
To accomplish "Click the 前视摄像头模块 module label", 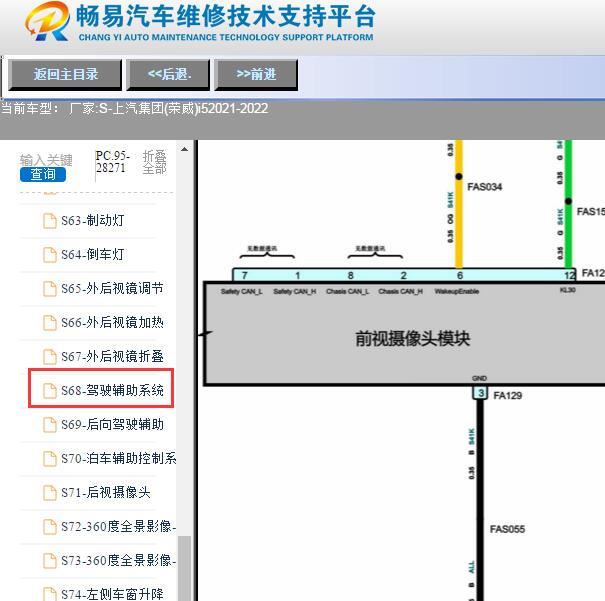I will (x=412, y=339).
